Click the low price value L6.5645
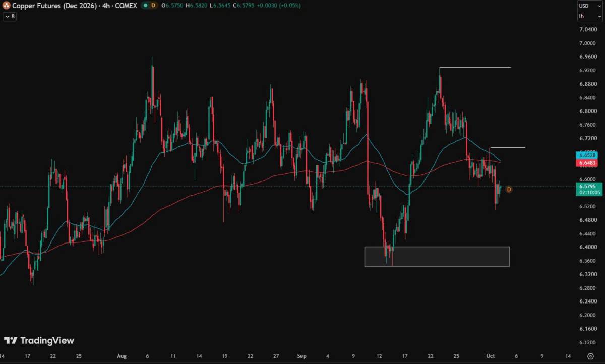This screenshot has height=364, width=605. tap(221, 6)
